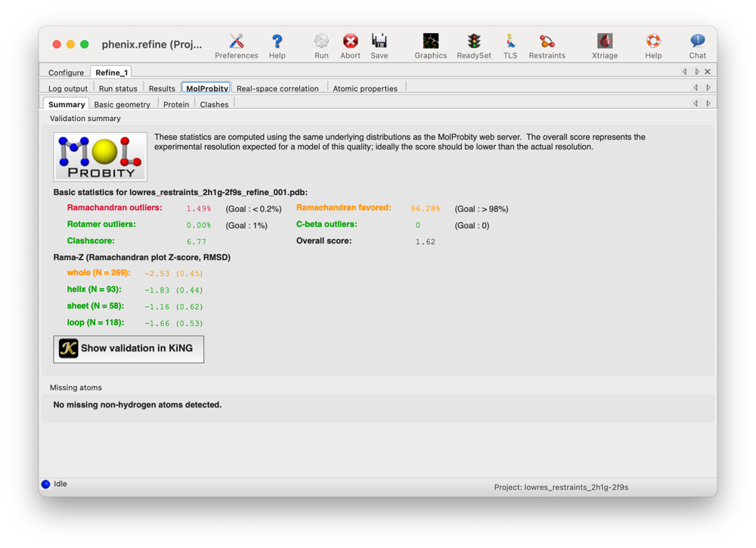Click left arrow in top tab row
This screenshot has height=548, width=756.
(x=685, y=71)
